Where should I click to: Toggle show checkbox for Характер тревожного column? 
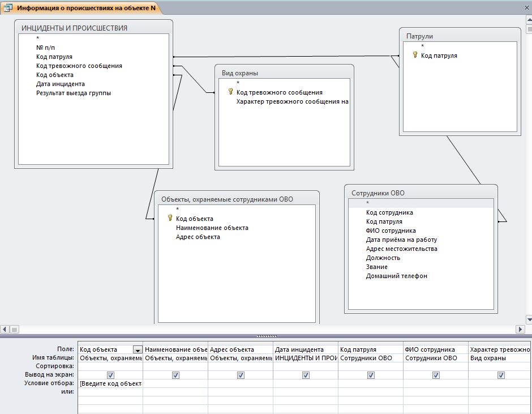pyautogui.click(x=501, y=375)
